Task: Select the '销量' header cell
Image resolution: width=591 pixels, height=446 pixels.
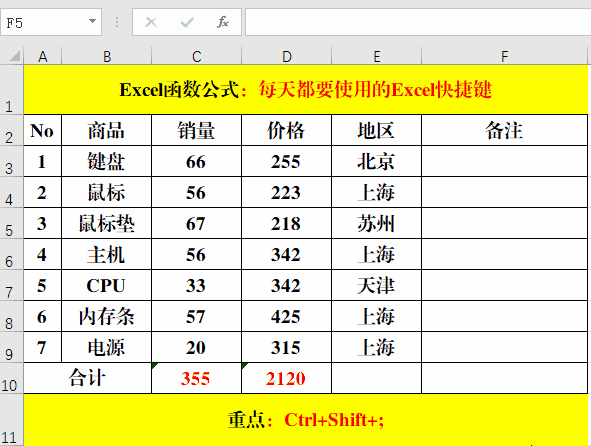Action: click(196, 130)
